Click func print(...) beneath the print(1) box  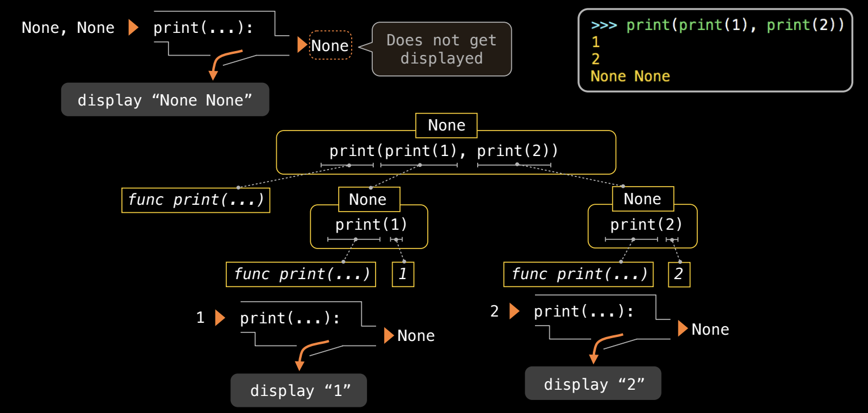[x=301, y=275]
